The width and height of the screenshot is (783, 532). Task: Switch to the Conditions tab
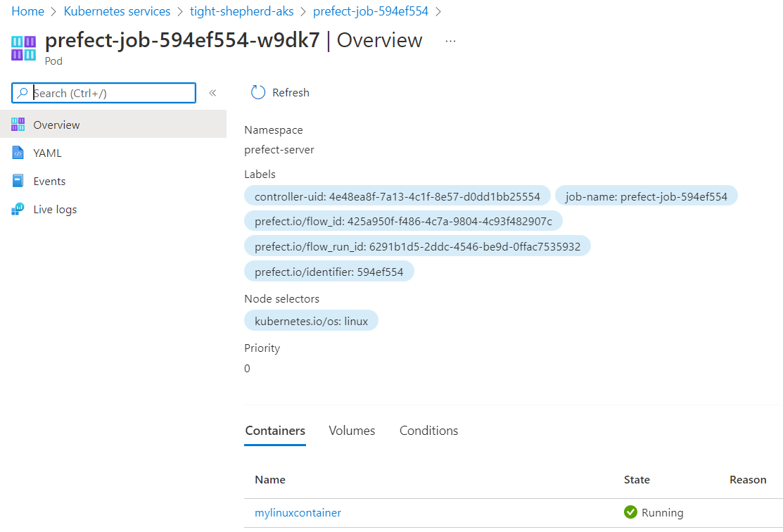pos(429,431)
